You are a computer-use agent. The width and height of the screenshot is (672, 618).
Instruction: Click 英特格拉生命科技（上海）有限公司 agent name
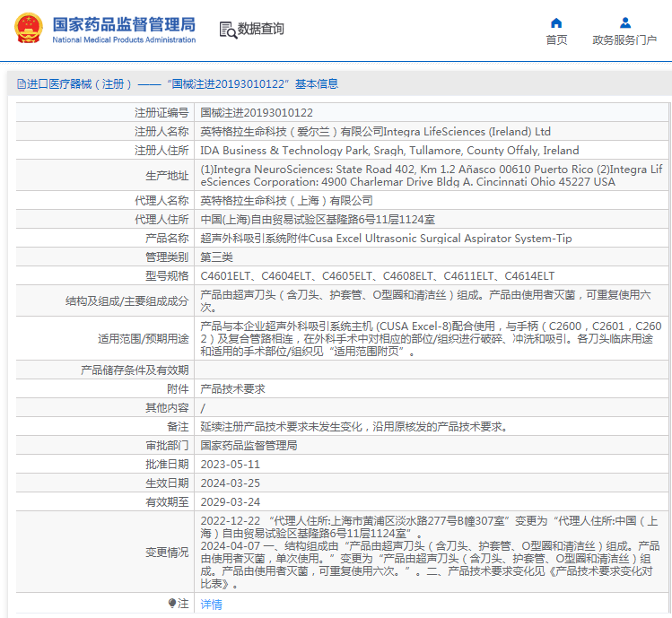click(x=286, y=201)
